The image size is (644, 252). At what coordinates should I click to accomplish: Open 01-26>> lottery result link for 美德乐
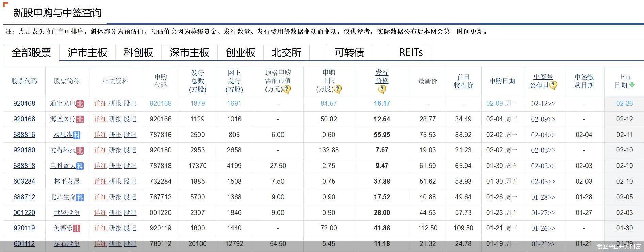pos(543,228)
